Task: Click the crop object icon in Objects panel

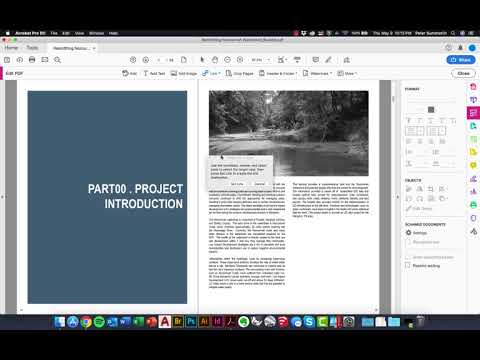Action: pyautogui.click(x=431, y=189)
